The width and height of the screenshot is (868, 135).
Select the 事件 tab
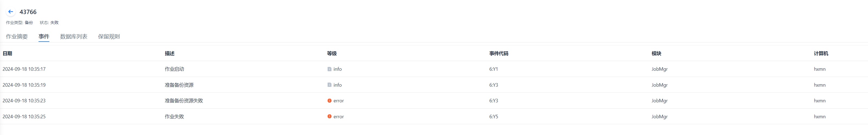44,37
